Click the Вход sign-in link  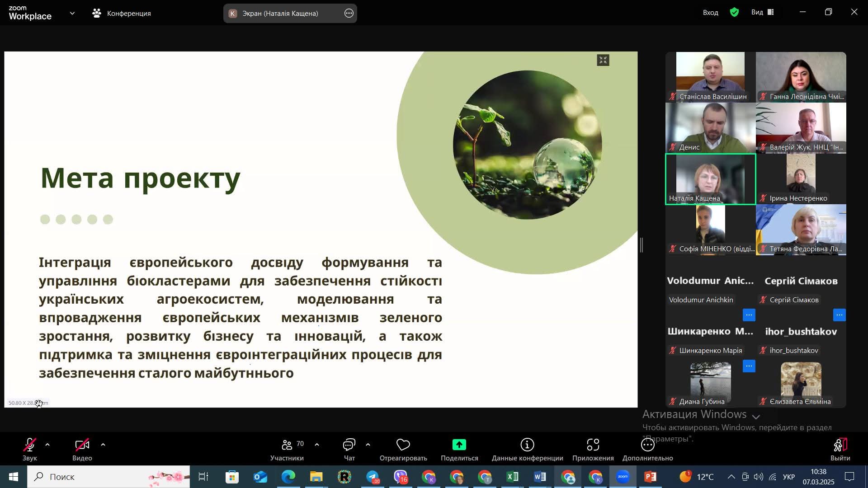tap(710, 13)
